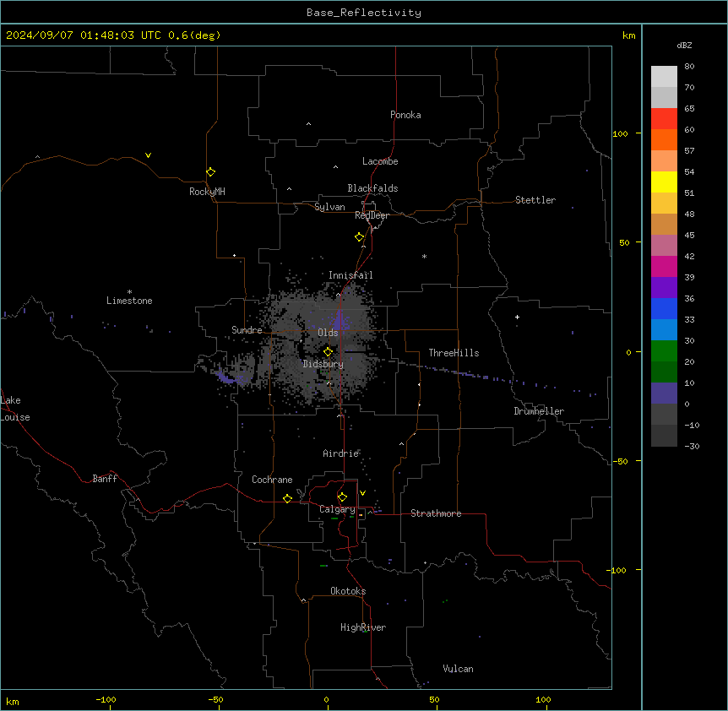
Task: Click the Base_Reflectivity title
Action: click(364, 13)
